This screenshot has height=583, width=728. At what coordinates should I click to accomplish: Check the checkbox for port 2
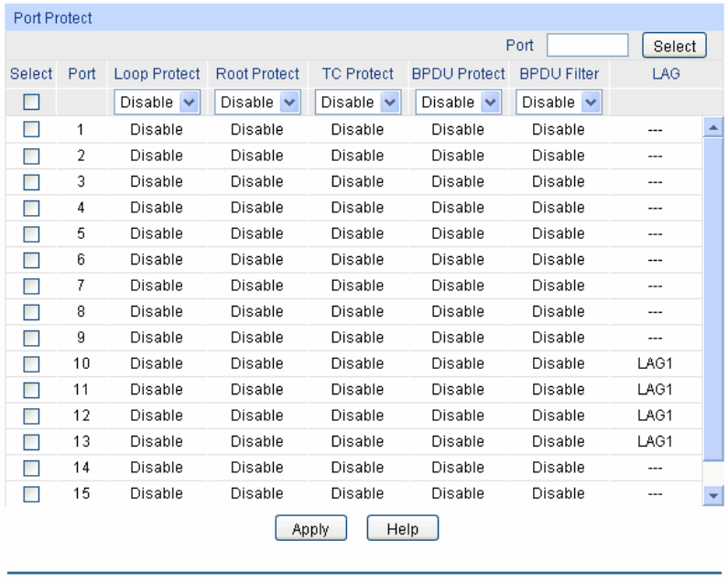point(31,156)
